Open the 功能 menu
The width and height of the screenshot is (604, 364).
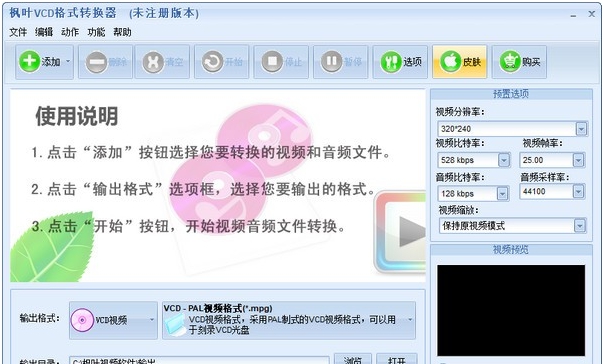pyautogui.click(x=96, y=32)
